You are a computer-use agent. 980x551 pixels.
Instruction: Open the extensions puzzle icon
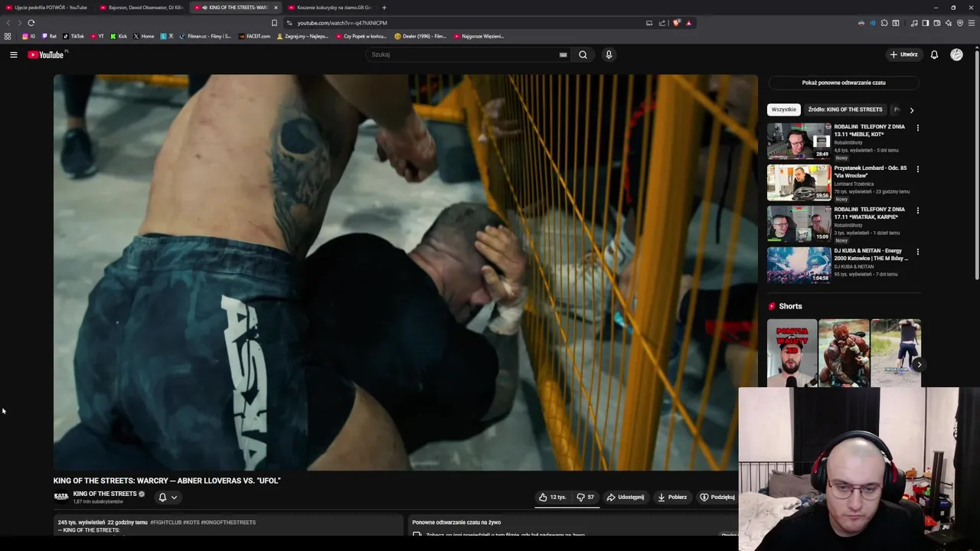(x=884, y=23)
